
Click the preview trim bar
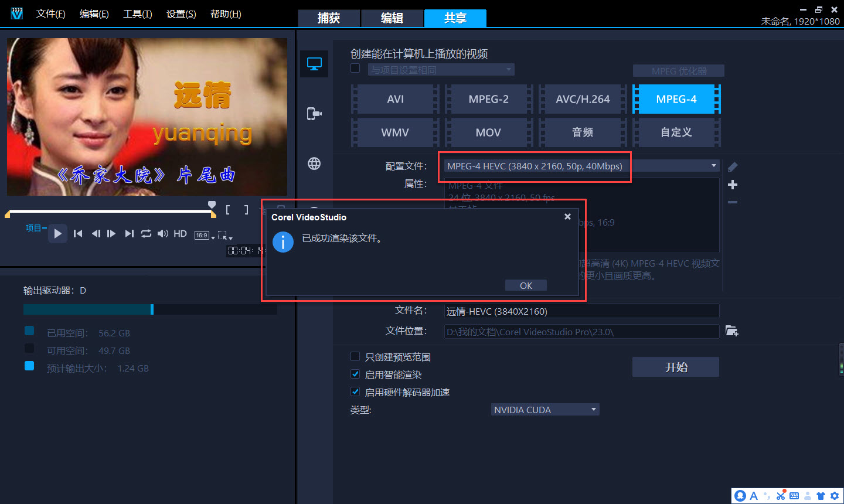point(110,213)
